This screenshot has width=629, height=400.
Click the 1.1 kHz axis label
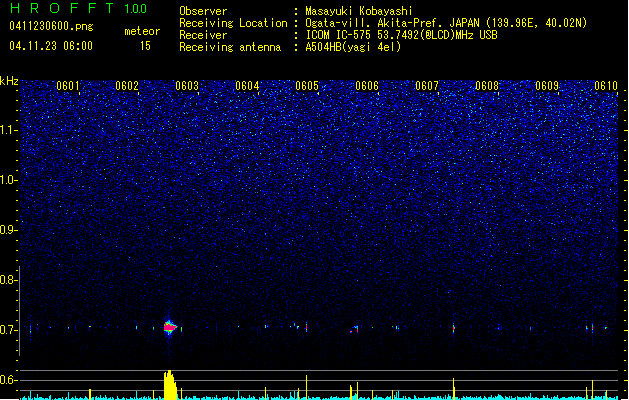[x=8, y=130]
